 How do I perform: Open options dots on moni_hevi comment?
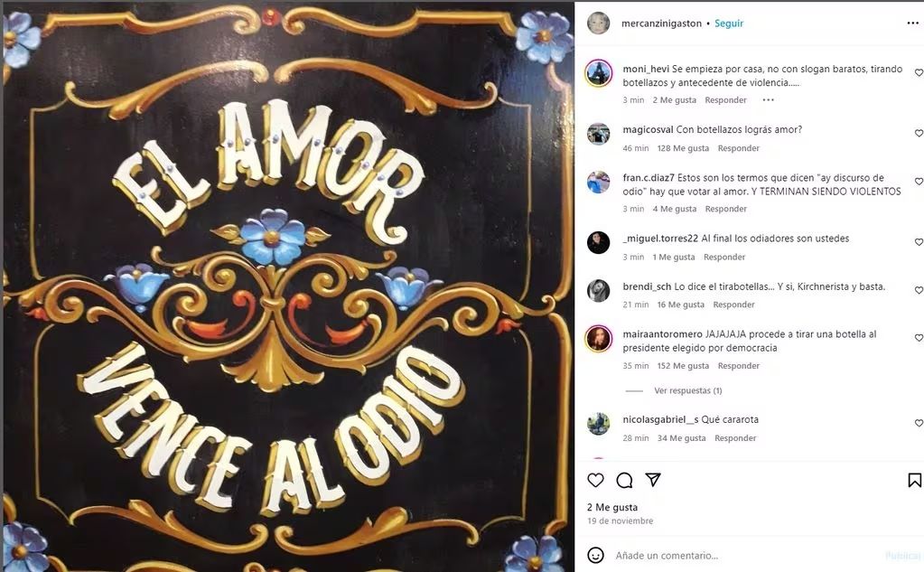pyautogui.click(x=768, y=99)
